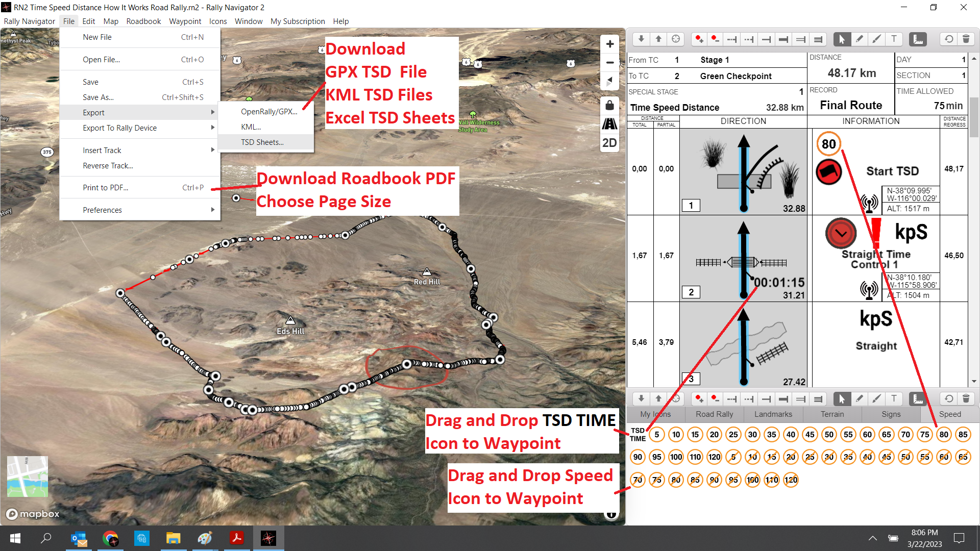This screenshot has height=551, width=980.
Task: Choose OpenRally/GPX export option
Action: coord(266,112)
